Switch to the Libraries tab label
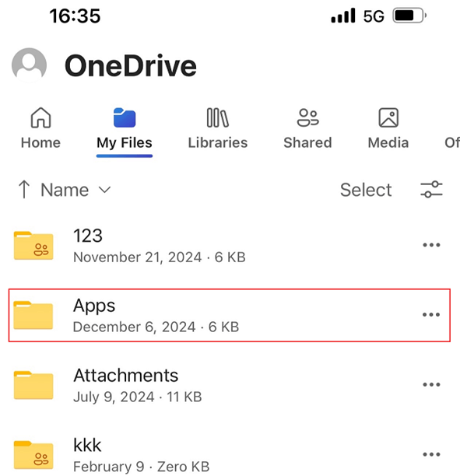Screen dimensions: 460x476 pyautogui.click(x=217, y=142)
